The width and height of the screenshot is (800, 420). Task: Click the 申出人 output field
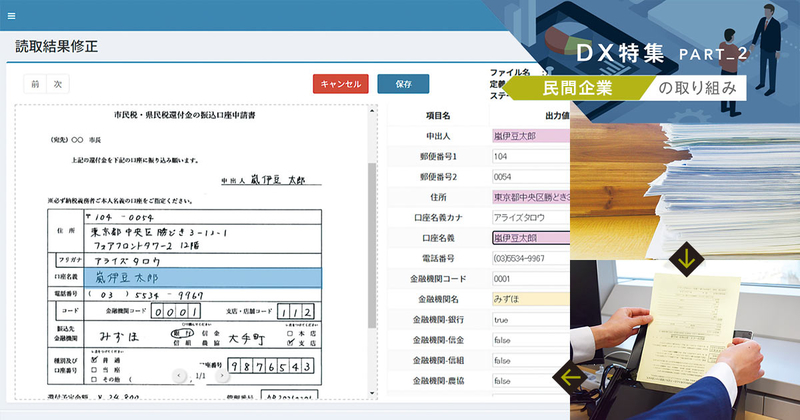pos(531,136)
